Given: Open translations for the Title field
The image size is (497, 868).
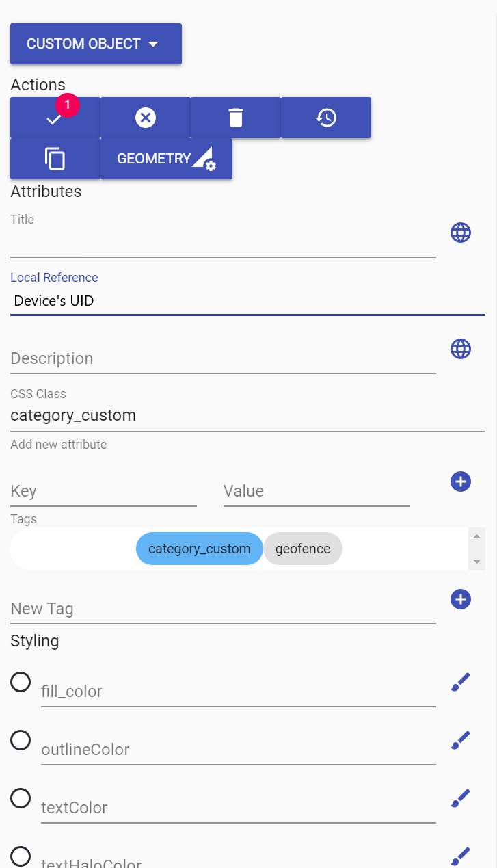Looking at the screenshot, I should click(x=461, y=232).
